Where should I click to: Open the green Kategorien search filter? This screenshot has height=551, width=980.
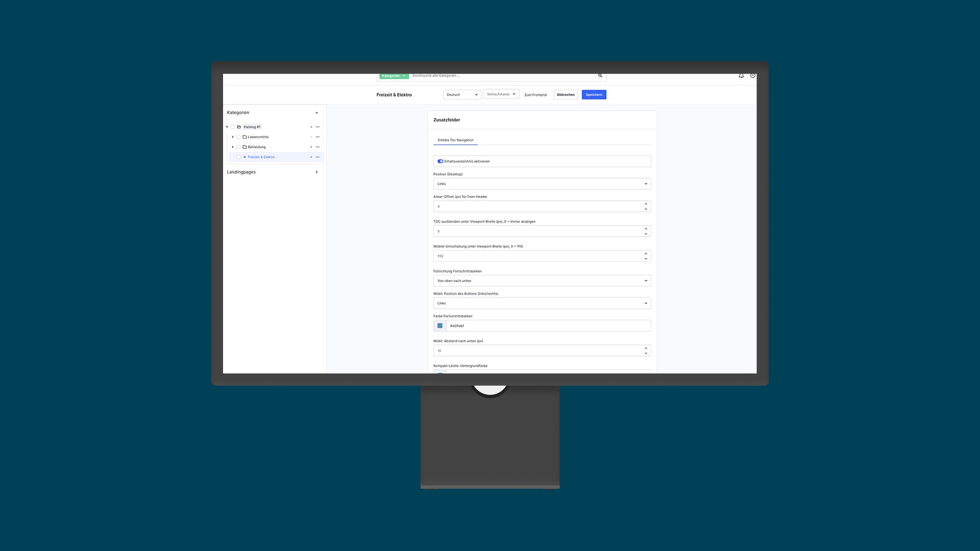(x=394, y=76)
